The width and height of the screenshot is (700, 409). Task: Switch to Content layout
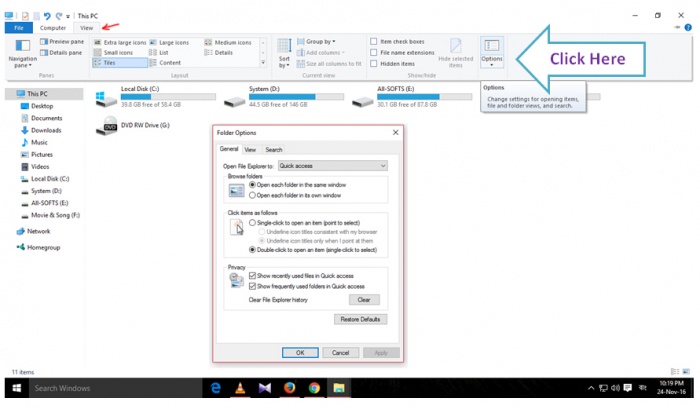click(x=165, y=63)
